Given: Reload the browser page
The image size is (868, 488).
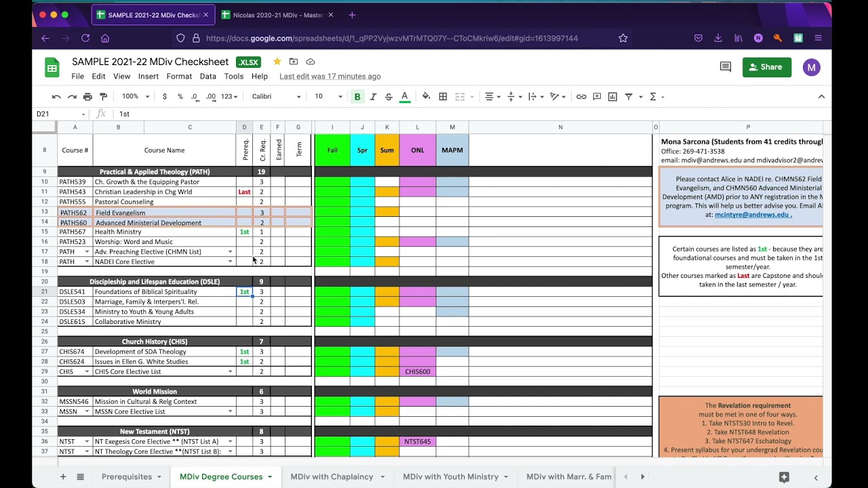Looking at the screenshot, I should click(85, 39).
